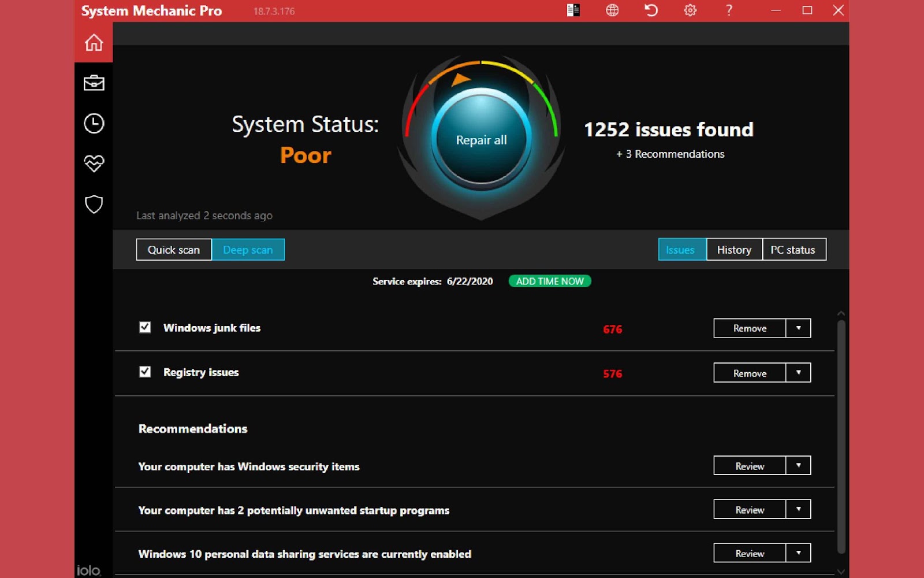Open the heartbeat sidebar icon
This screenshot has width=924, height=578.
click(x=94, y=164)
